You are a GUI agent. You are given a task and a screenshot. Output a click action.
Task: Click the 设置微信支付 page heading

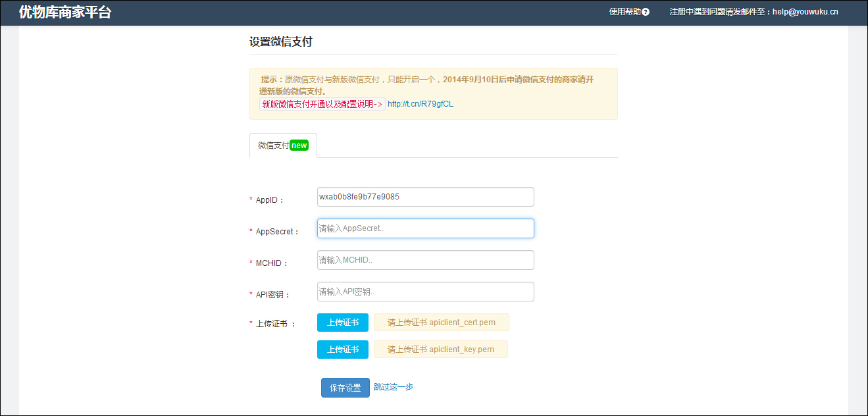point(280,42)
